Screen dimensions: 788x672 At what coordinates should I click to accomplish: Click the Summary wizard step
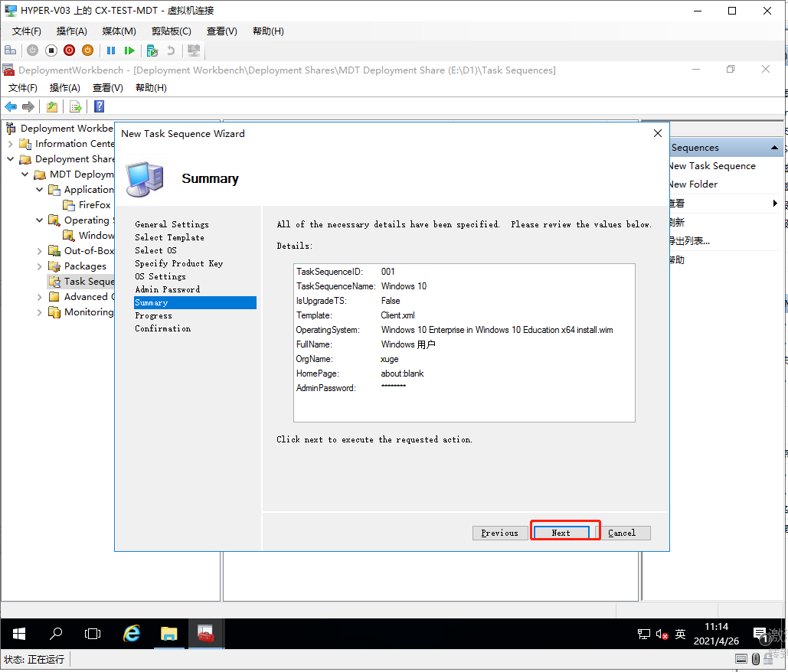point(195,303)
